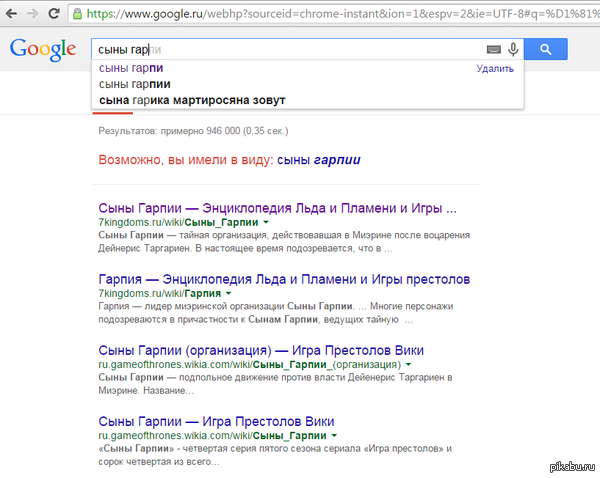Open result "Гарпия — Энциклопедия Льда и Пламени"
Viewport: 600px width, 478px height.
[x=284, y=279]
